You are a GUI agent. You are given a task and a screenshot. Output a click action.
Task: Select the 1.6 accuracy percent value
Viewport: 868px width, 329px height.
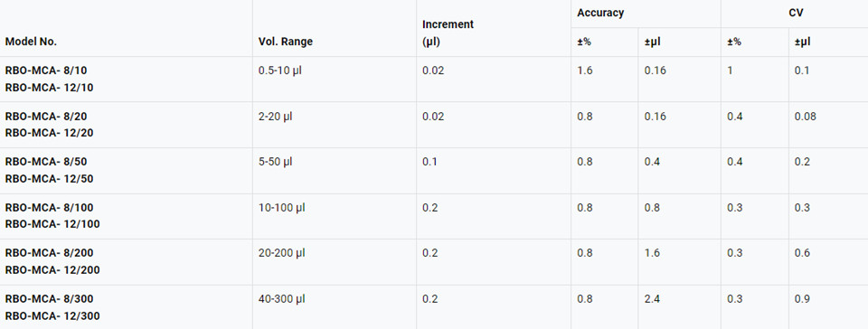[585, 70]
